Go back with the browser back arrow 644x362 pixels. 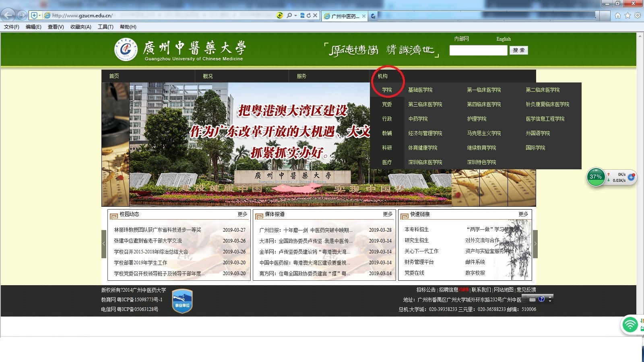8,15
